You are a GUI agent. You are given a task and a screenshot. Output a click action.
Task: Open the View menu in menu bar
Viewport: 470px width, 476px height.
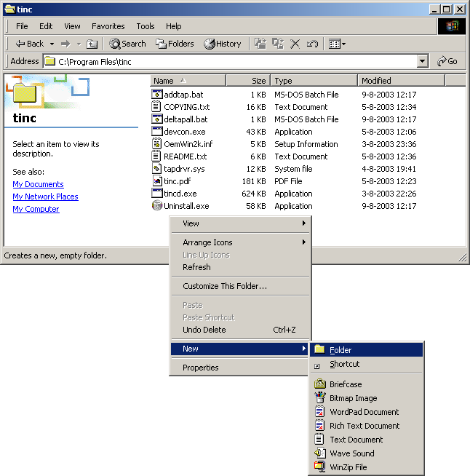point(72,26)
